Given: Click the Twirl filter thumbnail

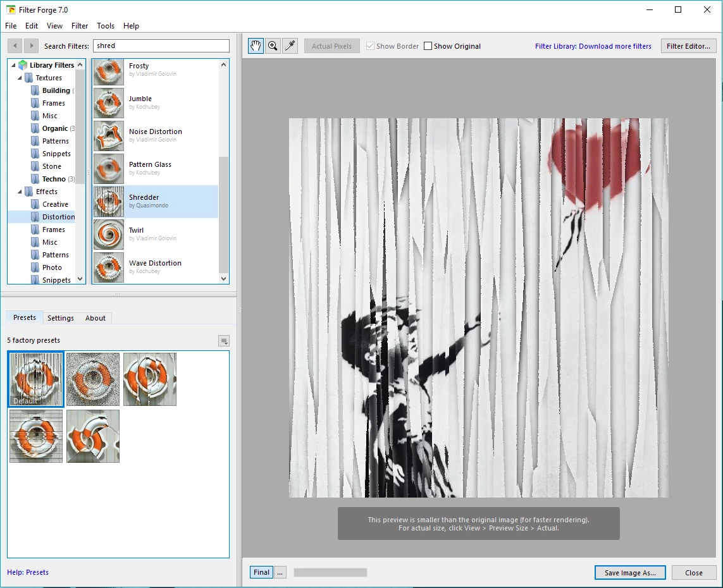Looking at the screenshot, I should 109,235.
